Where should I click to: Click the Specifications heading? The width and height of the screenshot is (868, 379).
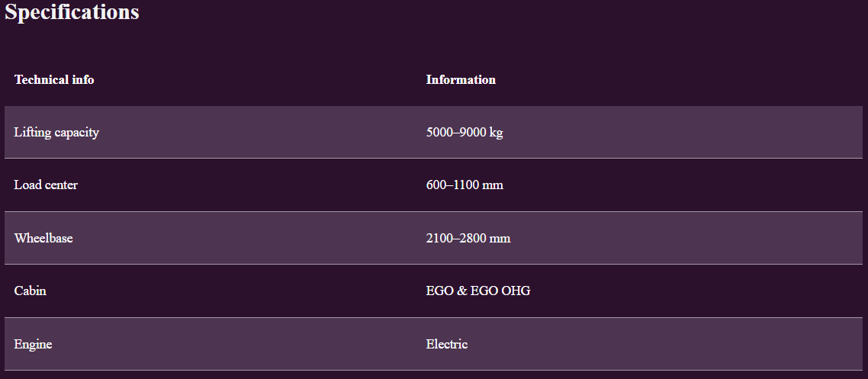click(72, 12)
